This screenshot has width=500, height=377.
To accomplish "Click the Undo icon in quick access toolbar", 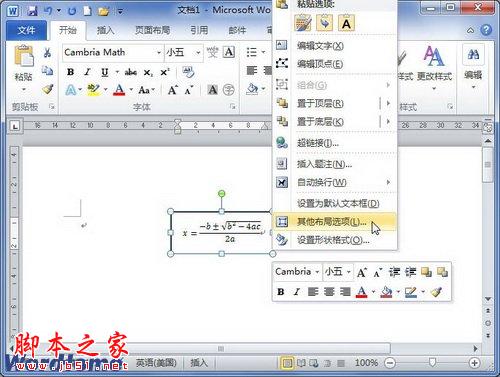I will [48, 11].
